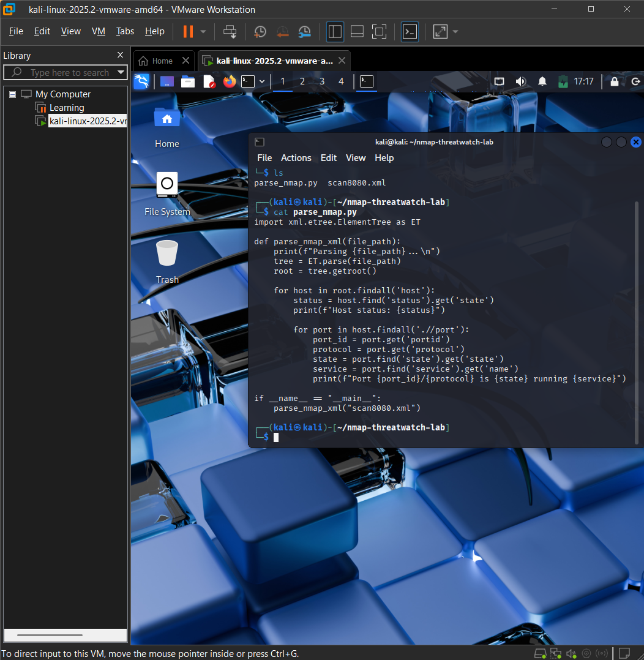
Task: Open the terminal File menu
Action: coord(264,158)
